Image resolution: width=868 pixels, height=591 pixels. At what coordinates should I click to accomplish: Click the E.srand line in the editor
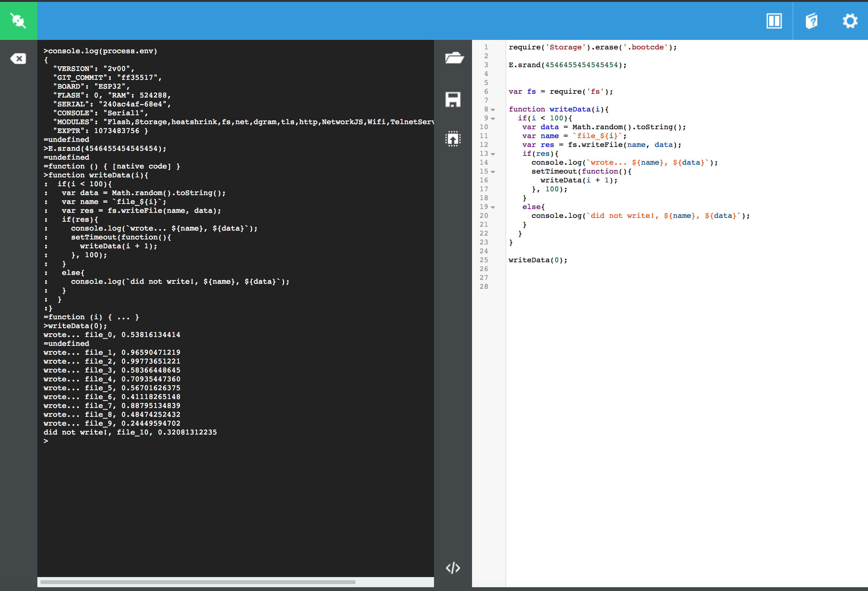[x=567, y=65]
